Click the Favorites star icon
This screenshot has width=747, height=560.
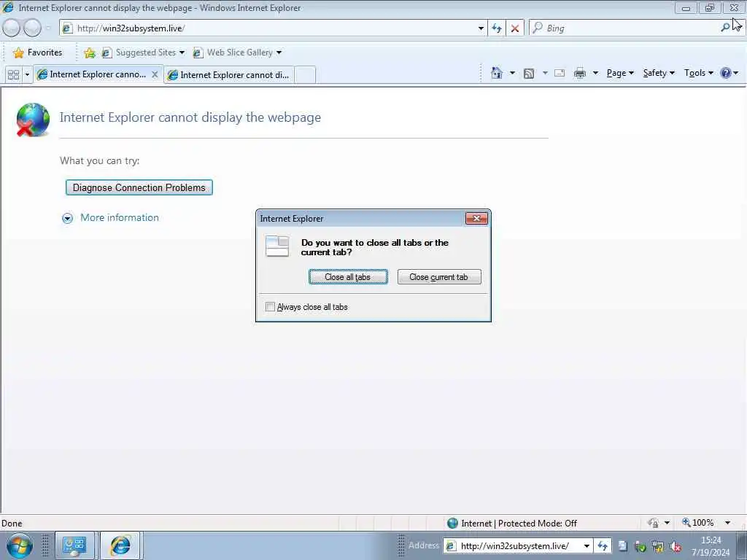point(18,52)
